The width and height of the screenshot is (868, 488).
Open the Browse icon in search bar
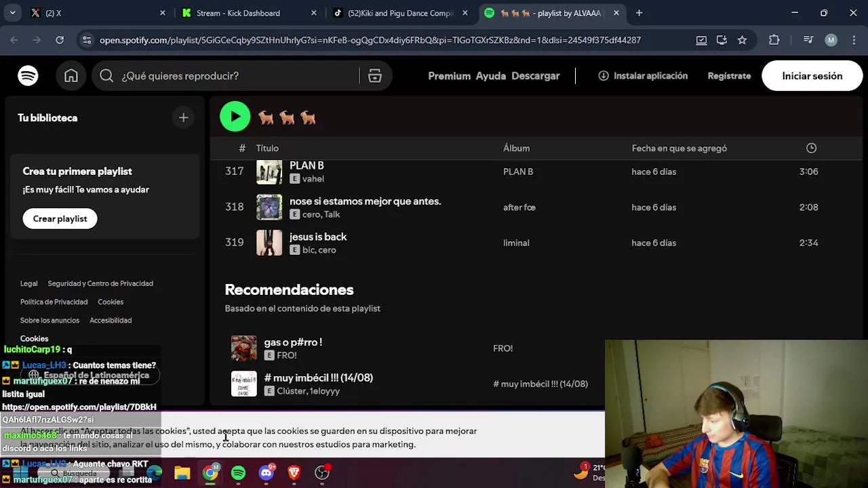pyautogui.click(x=375, y=76)
